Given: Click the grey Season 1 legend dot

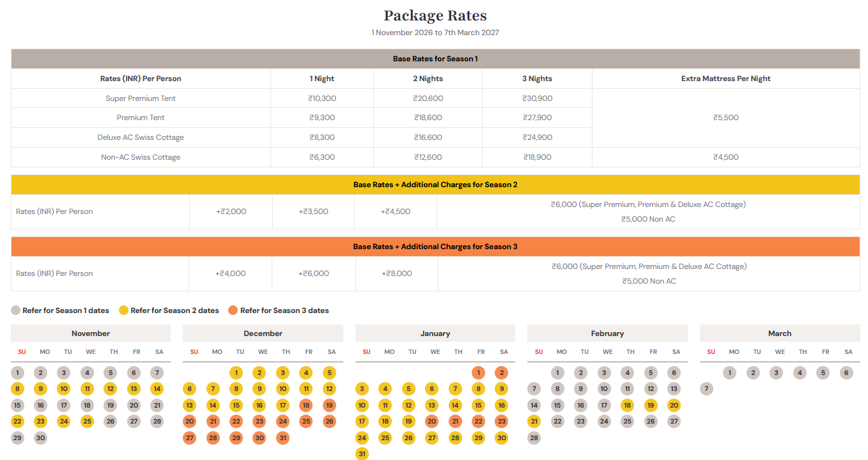Looking at the screenshot, I should tap(16, 310).
